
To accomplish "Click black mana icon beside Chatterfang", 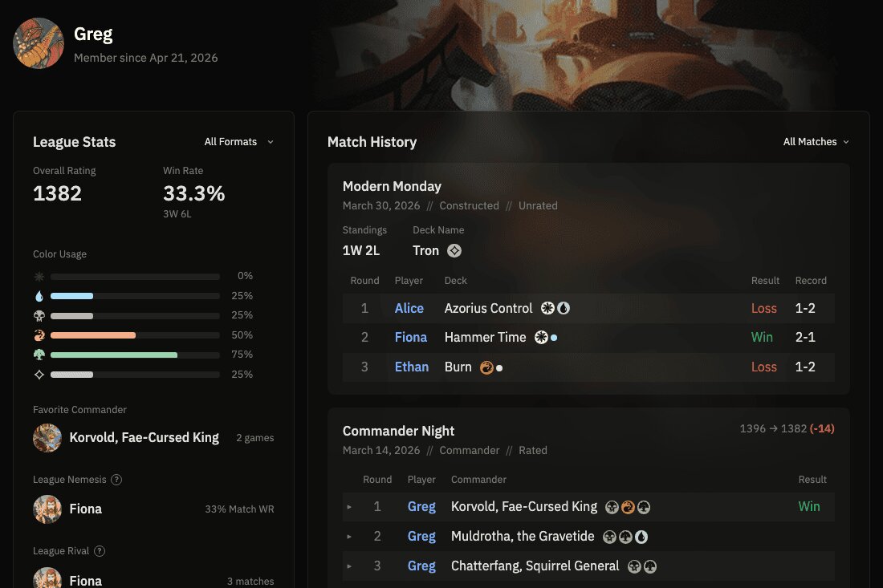I will pos(634,566).
